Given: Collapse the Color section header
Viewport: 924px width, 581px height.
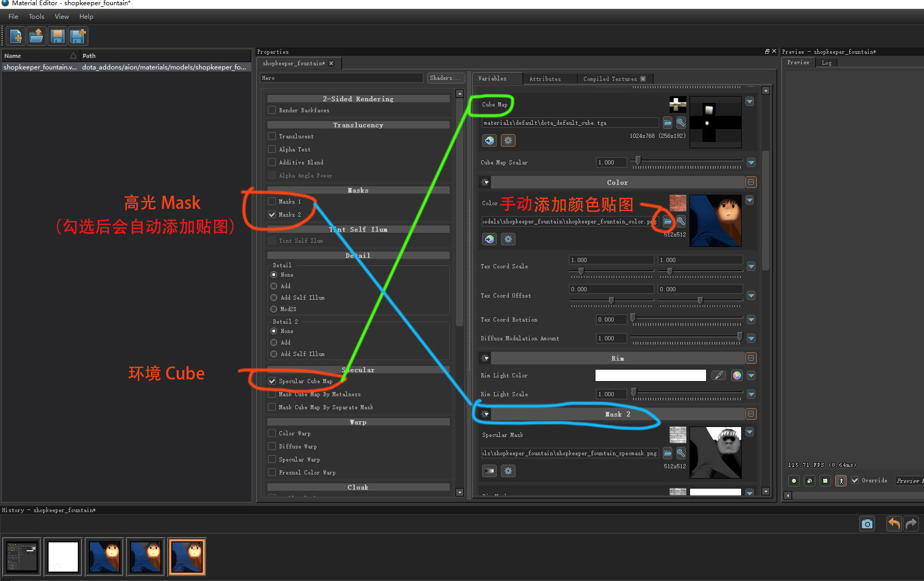Looking at the screenshot, I should coord(751,182).
